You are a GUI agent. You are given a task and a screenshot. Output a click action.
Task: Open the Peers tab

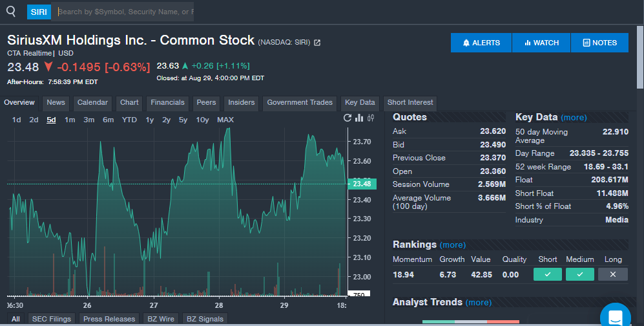pos(206,103)
